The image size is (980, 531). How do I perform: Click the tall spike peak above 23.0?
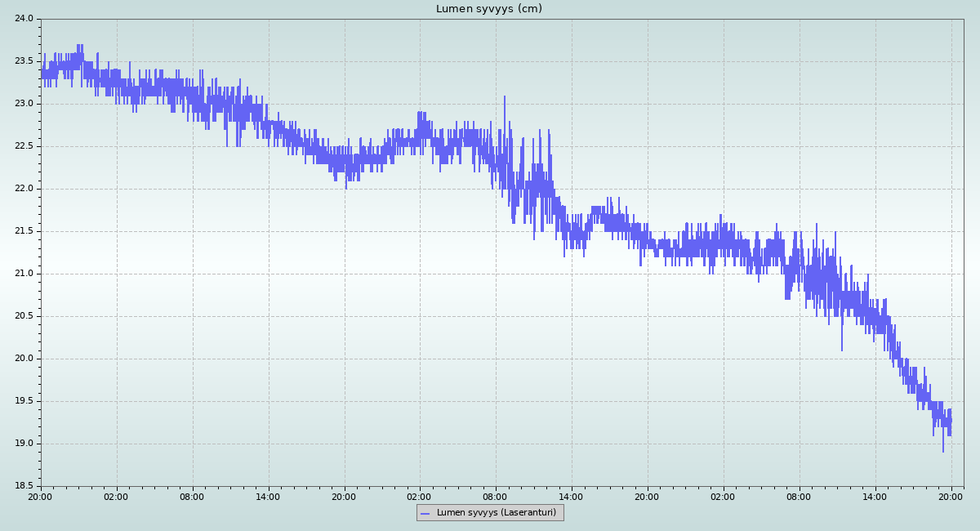pos(505,97)
